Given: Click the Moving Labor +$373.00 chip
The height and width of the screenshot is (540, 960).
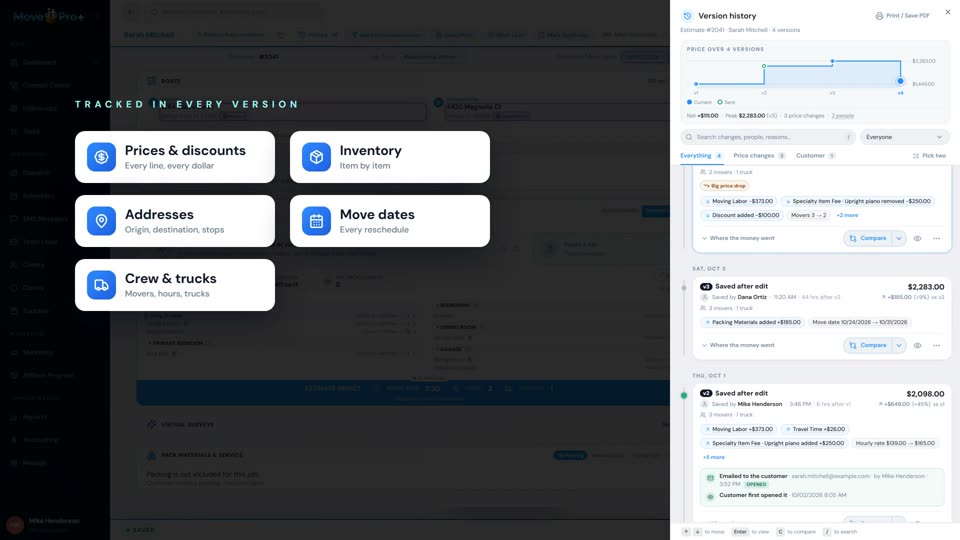Looking at the screenshot, I should pyautogui.click(x=739, y=429).
